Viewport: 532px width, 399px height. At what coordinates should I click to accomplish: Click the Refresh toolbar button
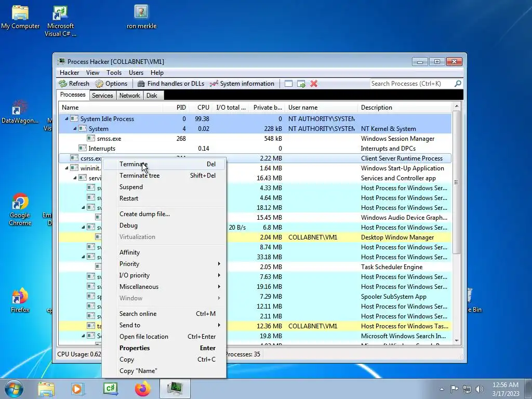(x=74, y=84)
